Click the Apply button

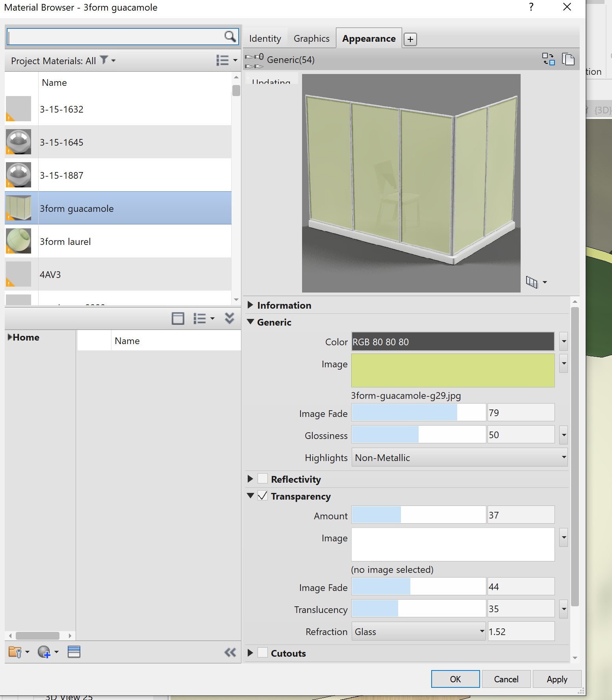pyautogui.click(x=557, y=679)
